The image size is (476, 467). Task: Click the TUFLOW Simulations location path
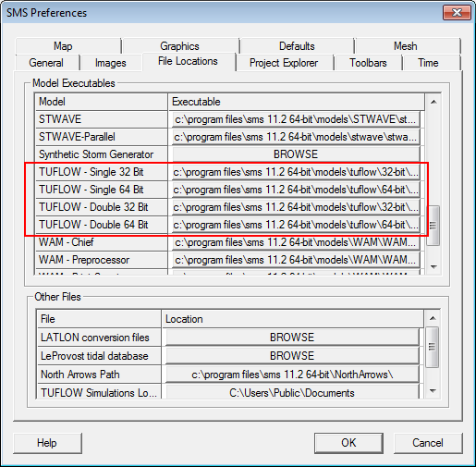click(292, 392)
